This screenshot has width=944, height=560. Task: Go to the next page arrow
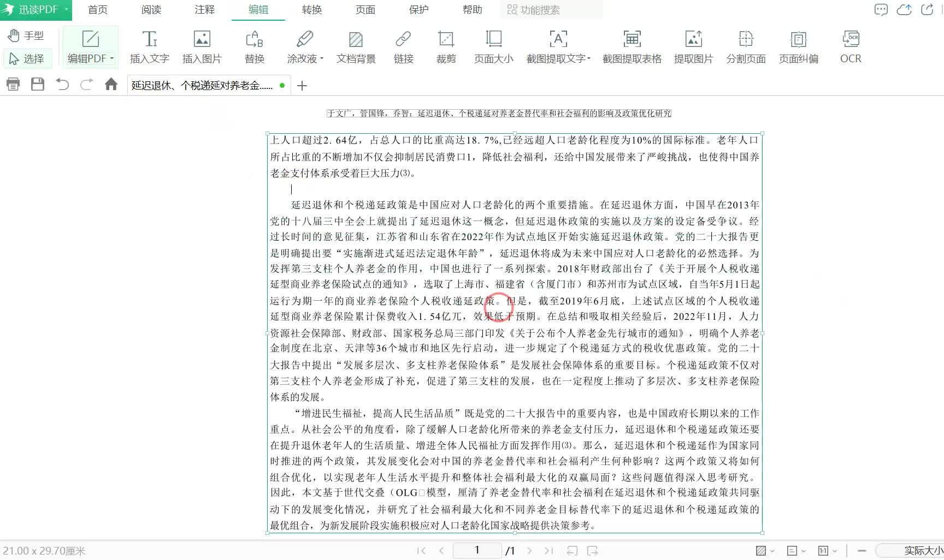coord(529,551)
